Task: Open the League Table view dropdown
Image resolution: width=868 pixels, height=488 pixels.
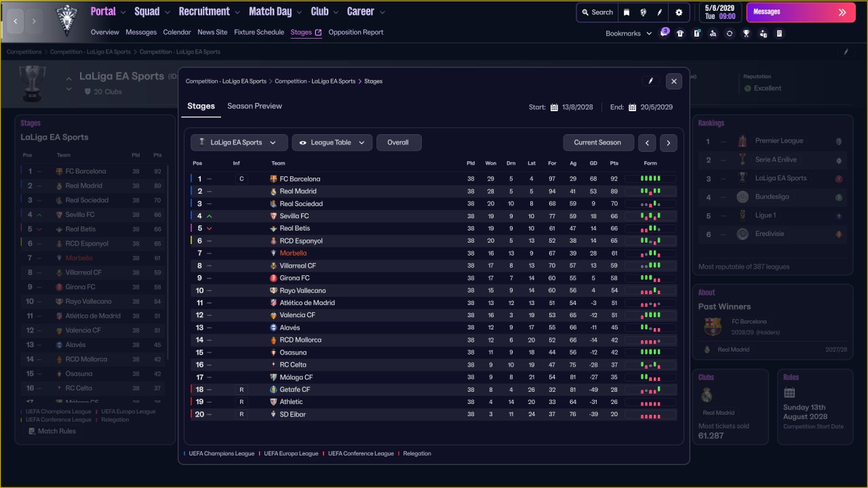Action: tap(332, 142)
